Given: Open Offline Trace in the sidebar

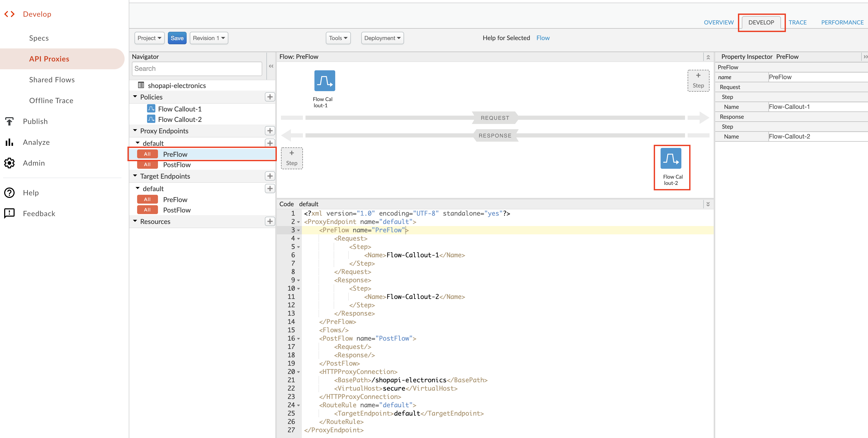Looking at the screenshot, I should tap(51, 101).
